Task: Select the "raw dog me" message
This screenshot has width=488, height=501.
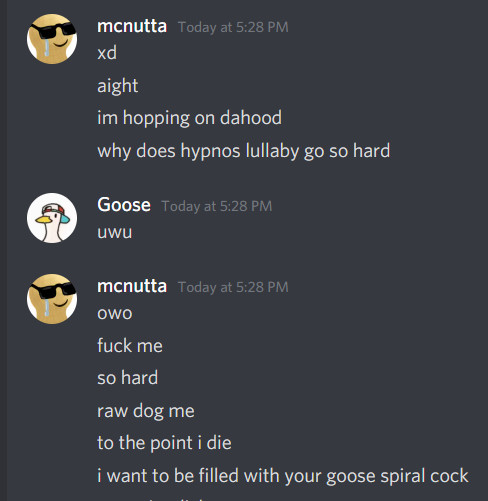Action: click(x=146, y=411)
